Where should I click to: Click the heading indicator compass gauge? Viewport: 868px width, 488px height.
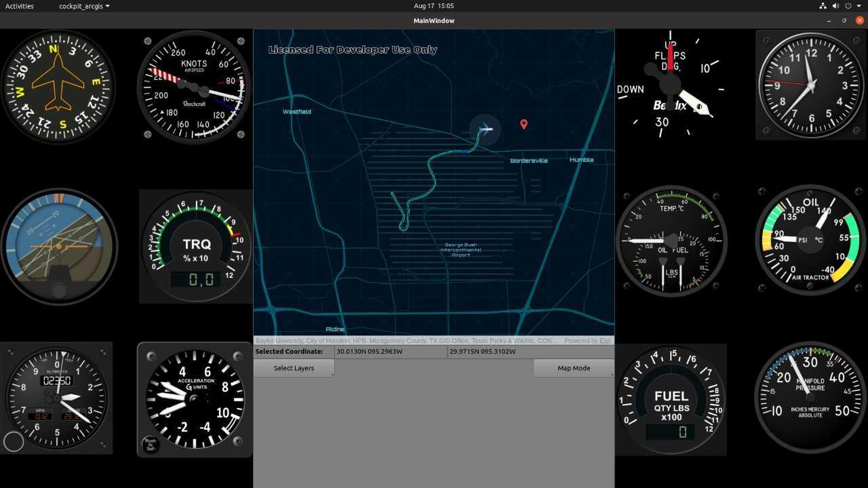[58, 86]
